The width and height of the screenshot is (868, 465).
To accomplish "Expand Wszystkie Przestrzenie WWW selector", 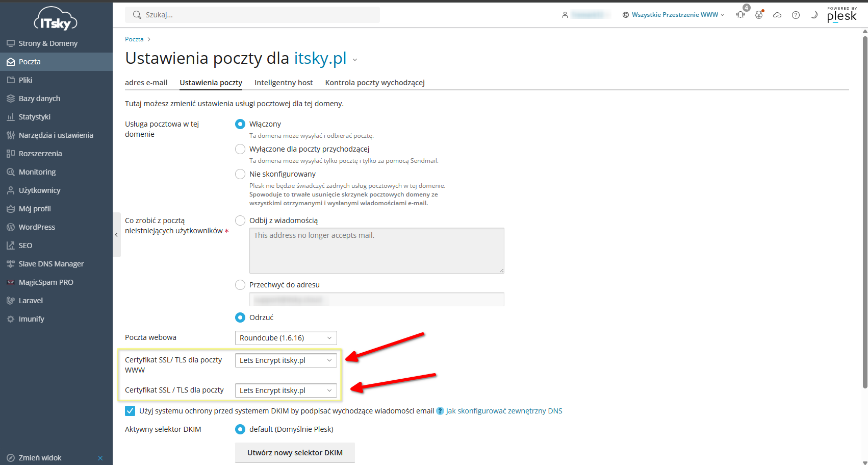I will (x=673, y=15).
